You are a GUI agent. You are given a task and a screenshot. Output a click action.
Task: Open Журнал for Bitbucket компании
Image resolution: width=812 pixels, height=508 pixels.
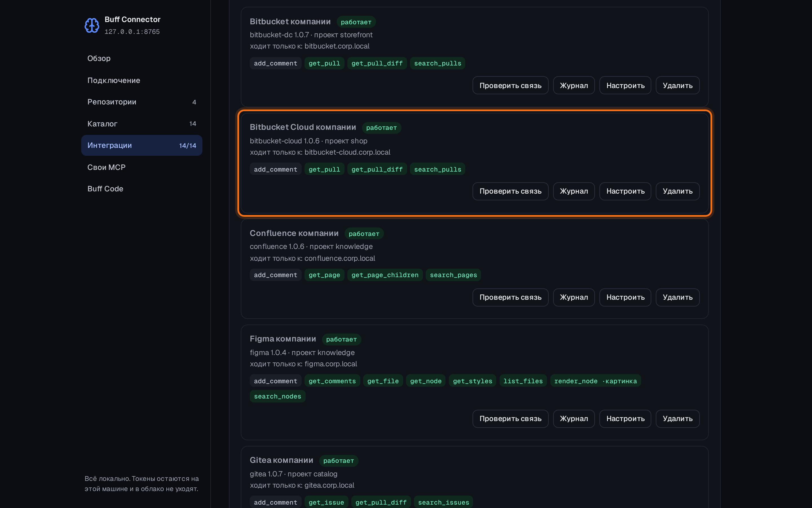click(574, 85)
